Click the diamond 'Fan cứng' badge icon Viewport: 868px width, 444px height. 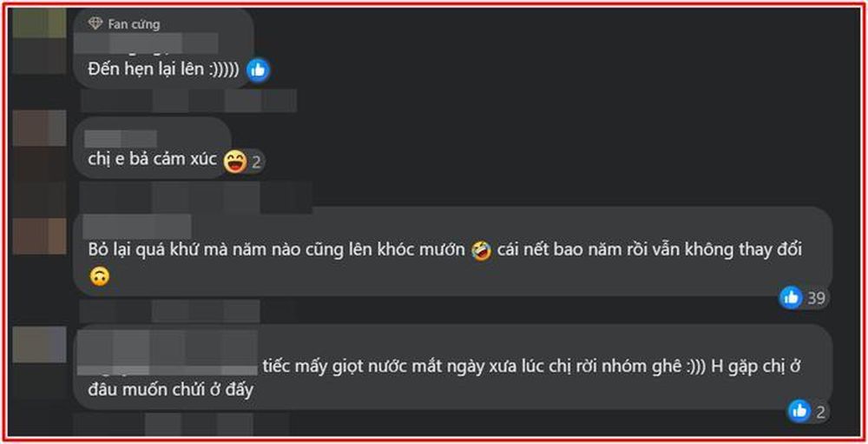coord(95,23)
